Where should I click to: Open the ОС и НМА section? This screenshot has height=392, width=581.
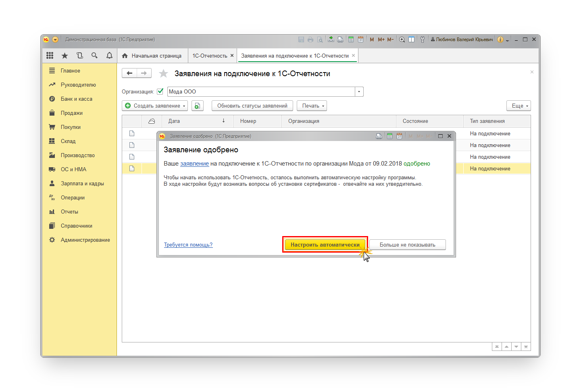point(79,169)
